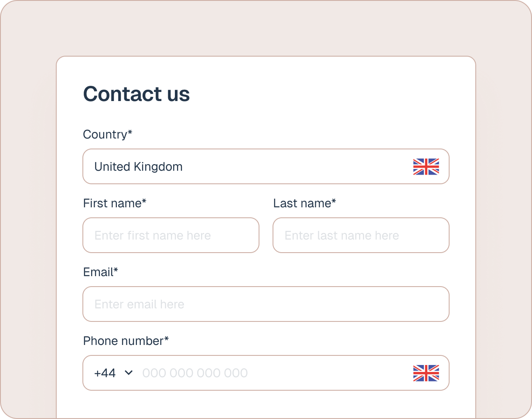Click the UK flag beside the phone number
The height and width of the screenshot is (419, 532).
[426, 373]
